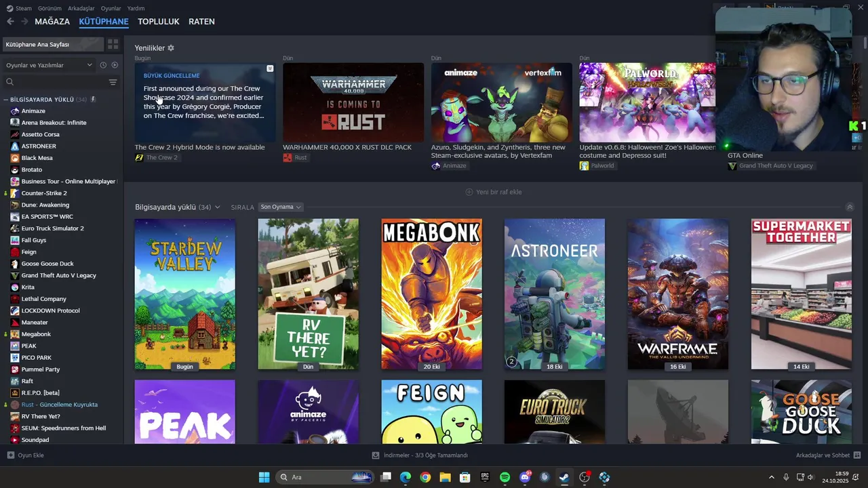Open the Görünüm menu

click(50, 8)
